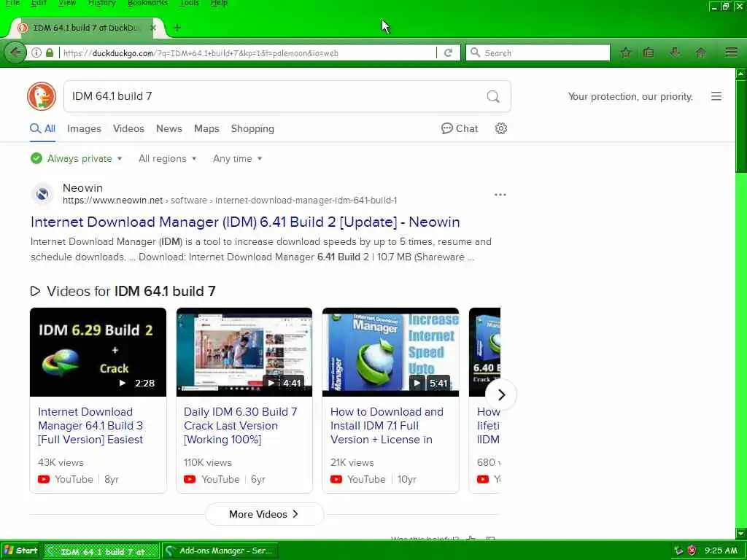Switch to the Images tab

point(85,128)
